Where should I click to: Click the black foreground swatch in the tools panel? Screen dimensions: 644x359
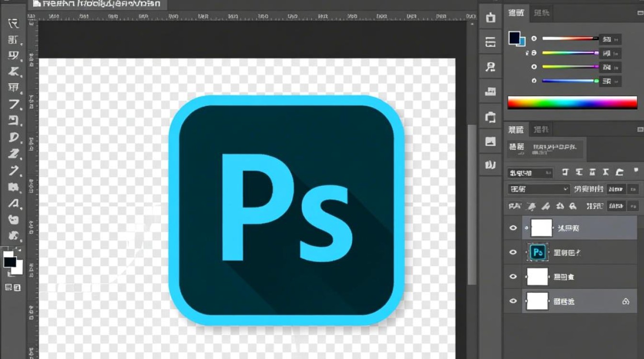[x=10, y=261]
